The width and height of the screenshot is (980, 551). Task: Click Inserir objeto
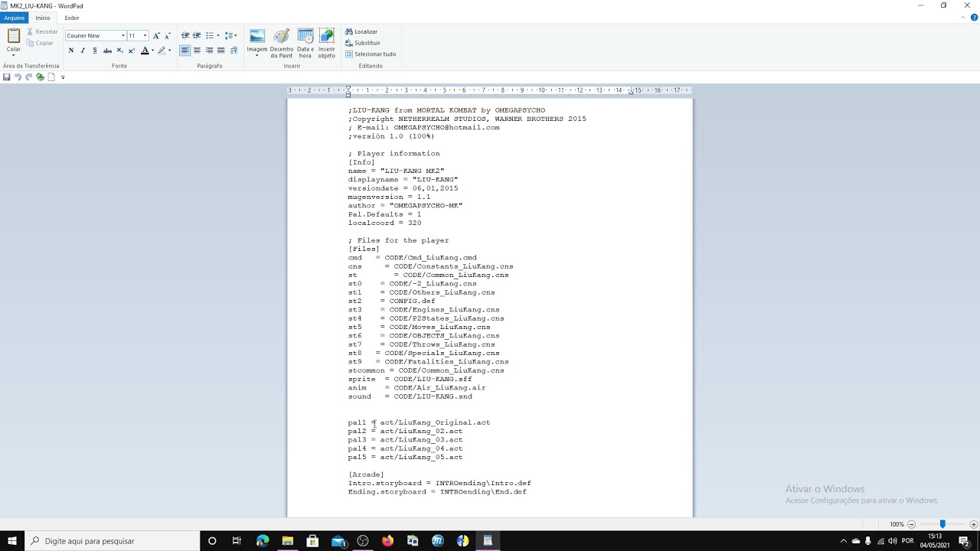[327, 44]
